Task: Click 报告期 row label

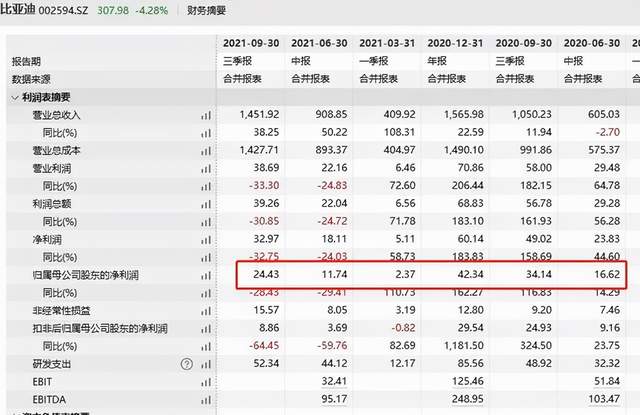Action: click(x=26, y=62)
